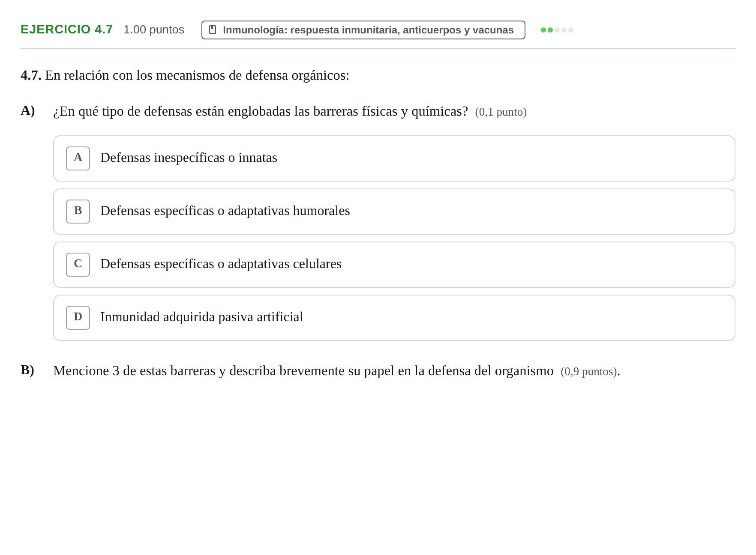The image size is (756, 555).
Task: Click the '1.00 puntos' score label
Action: point(154,30)
